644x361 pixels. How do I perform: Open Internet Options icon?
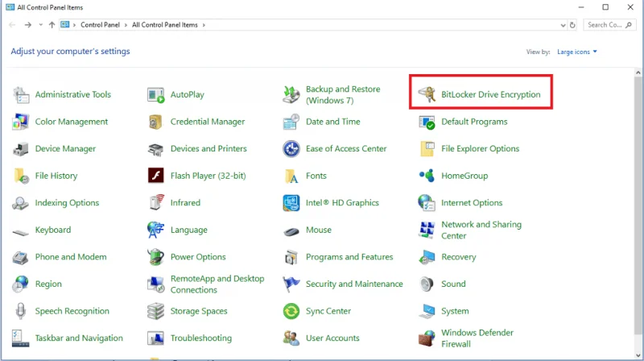[x=427, y=203]
